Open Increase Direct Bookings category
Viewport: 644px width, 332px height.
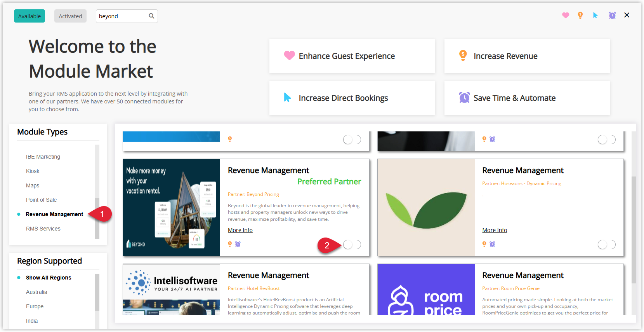pos(352,98)
